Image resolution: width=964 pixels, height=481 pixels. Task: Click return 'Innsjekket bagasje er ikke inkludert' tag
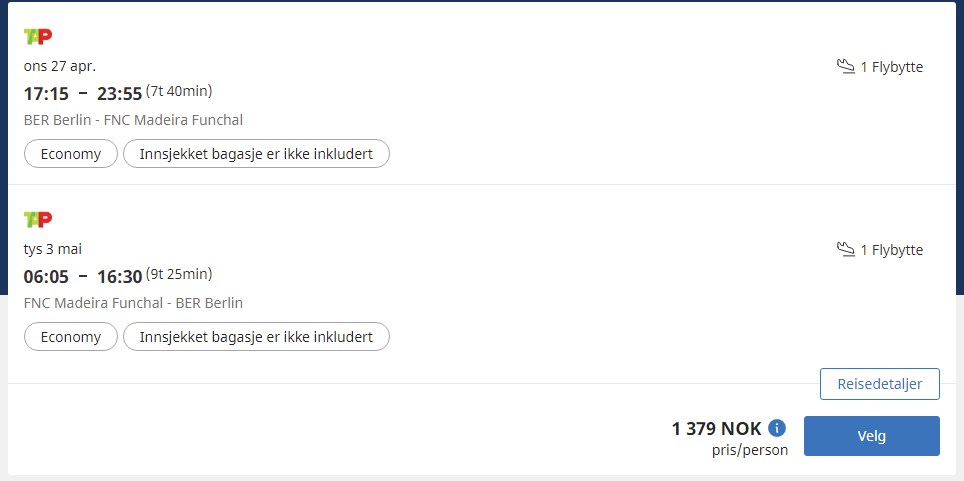pyautogui.click(x=256, y=336)
